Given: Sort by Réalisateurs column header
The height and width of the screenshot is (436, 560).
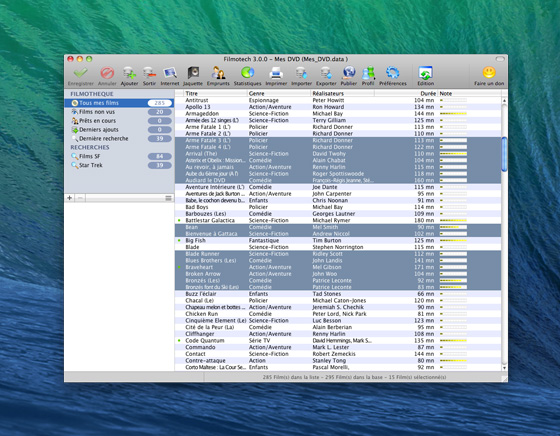Looking at the screenshot, I should tap(342, 93).
